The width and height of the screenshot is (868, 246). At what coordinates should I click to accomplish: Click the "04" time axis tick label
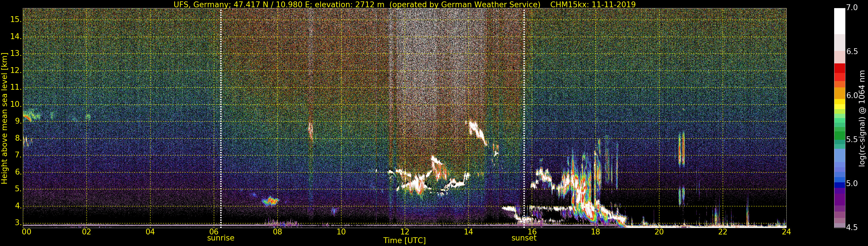pos(150,232)
